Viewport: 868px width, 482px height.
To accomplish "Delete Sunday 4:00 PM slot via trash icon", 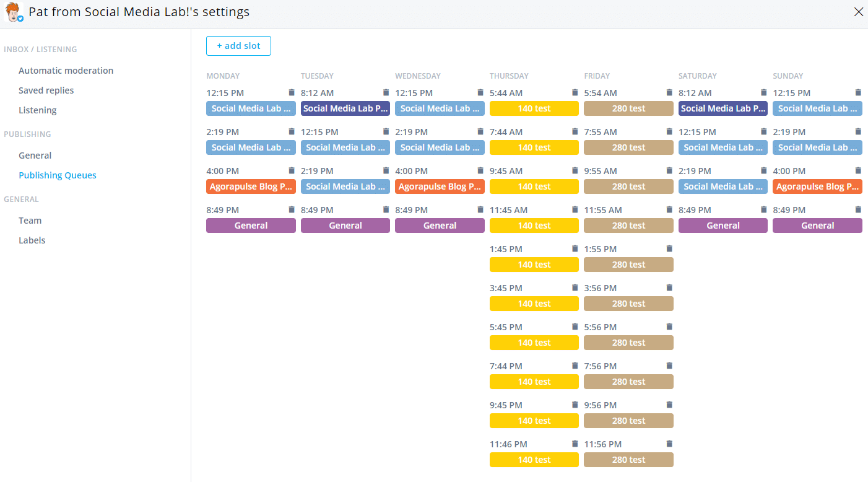I will (x=858, y=170).
